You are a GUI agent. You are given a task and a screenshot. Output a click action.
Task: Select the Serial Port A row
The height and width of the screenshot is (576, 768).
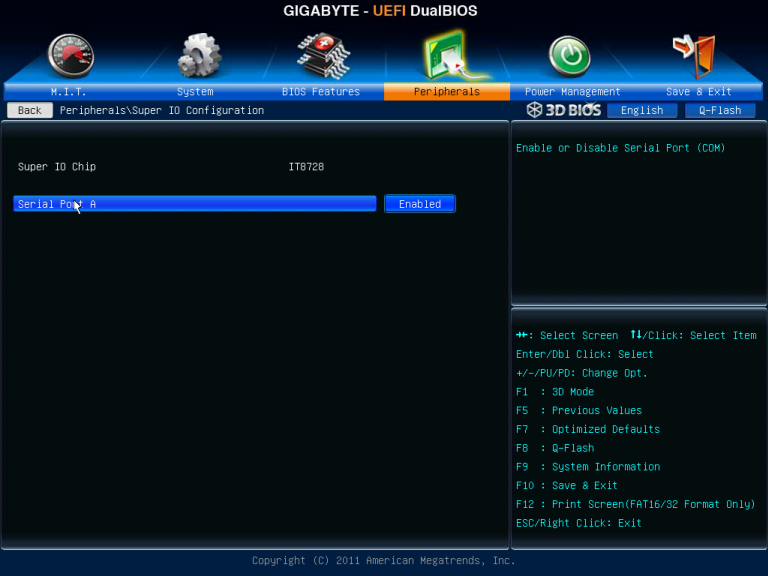(195, 204)
